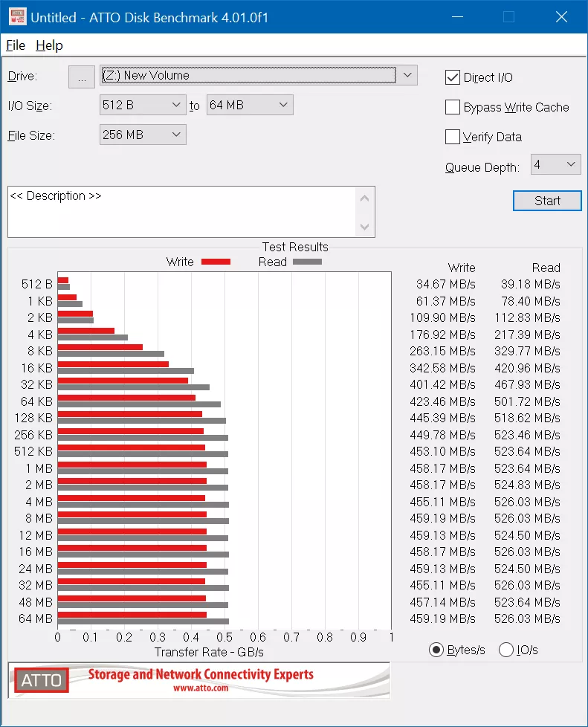Image resolution: width=588 pixels, height=727 pixels.
Task: Click the 16 KB row label in chart
Action: pyautogui.click(x=36, y=368)
